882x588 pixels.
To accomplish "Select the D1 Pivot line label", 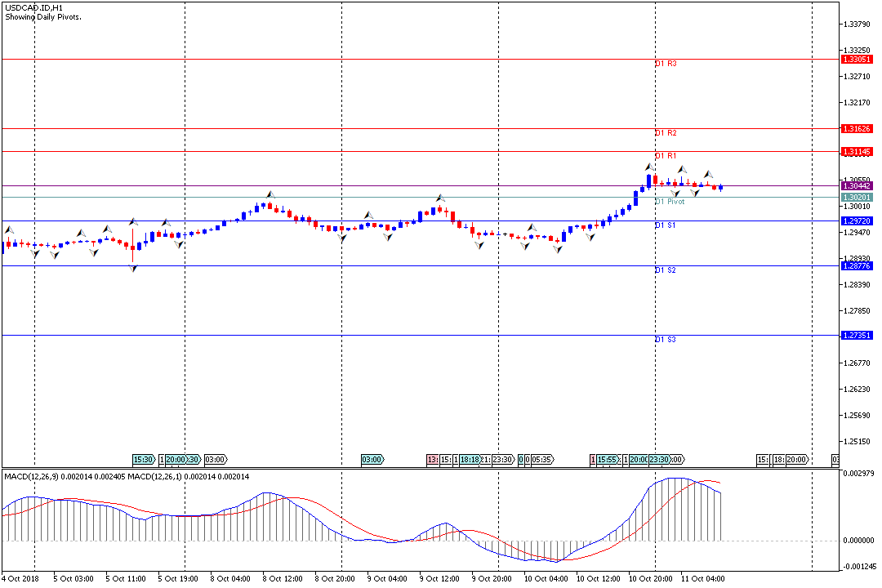I will (x=670, y=202).
